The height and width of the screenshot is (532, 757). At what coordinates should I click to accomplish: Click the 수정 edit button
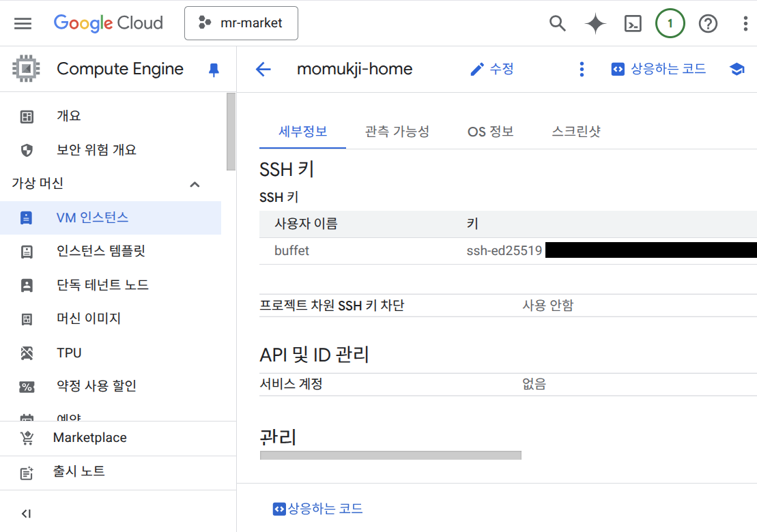tap(492, 70)
